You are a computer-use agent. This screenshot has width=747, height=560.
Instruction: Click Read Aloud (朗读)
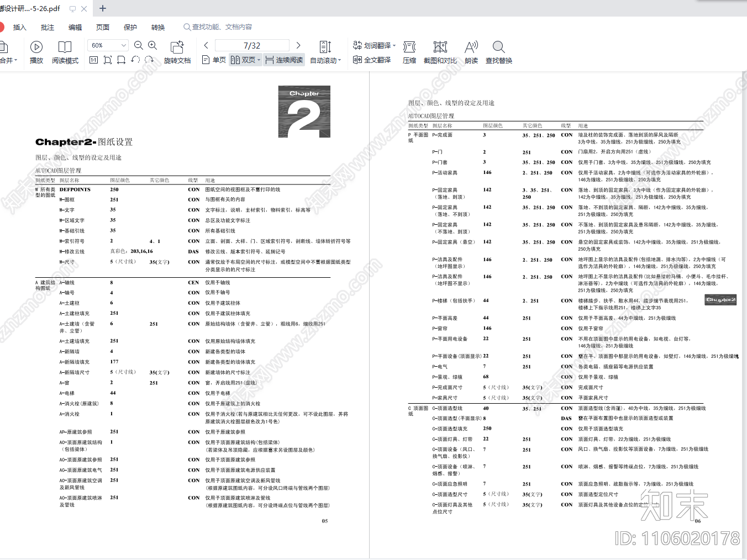[471, 52]
